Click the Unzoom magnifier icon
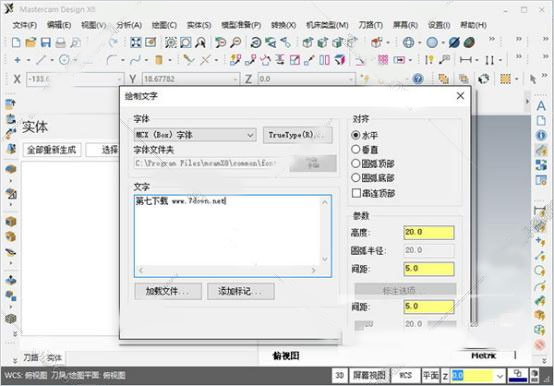Viewport: 554px width, 386px height. pos(236,42)
